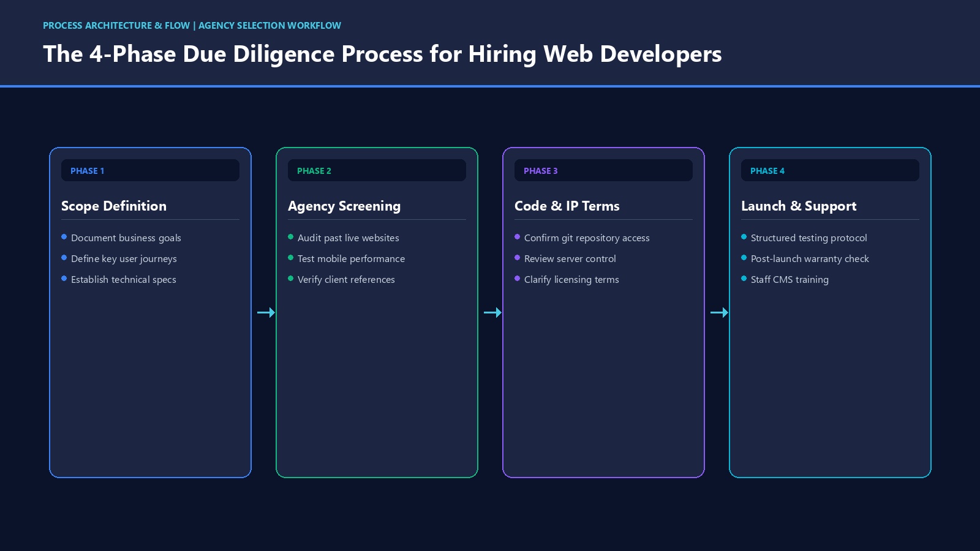The image size is (980, 551).
Task: Click the arrow between Phase 1 and Phase 2
Action: click(x=266, y=313)
